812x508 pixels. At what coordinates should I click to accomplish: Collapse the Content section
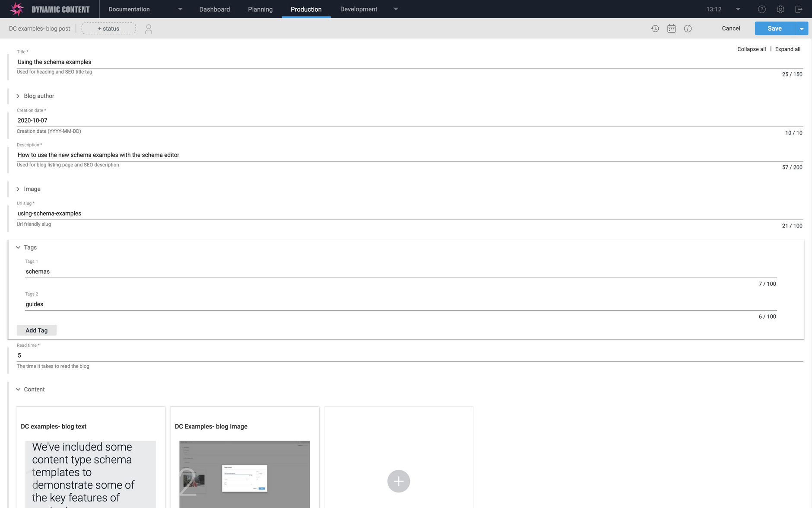click(18, 390)
